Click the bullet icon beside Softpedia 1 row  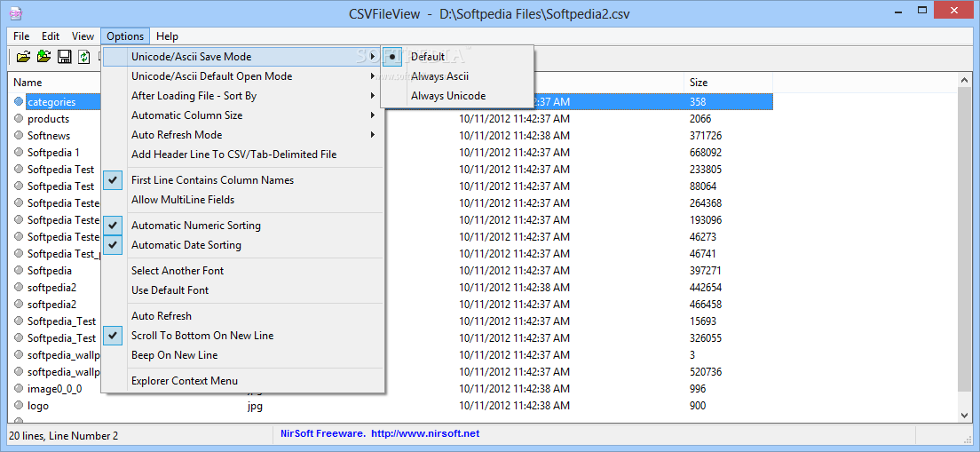(18, 152)
